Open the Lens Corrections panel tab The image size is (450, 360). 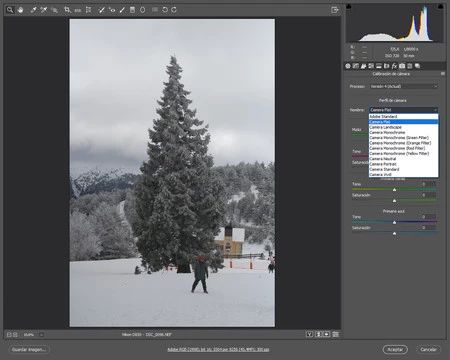tap(387, 66)
